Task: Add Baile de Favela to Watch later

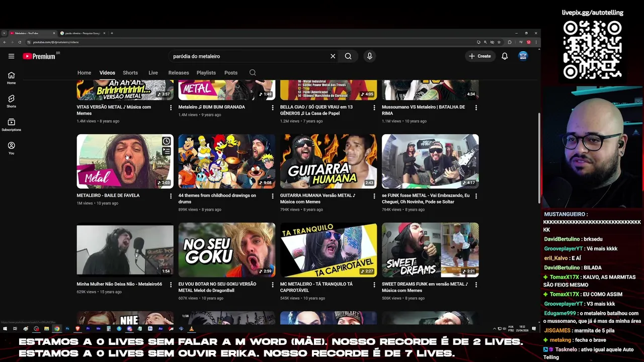Action: coord(167,141)
